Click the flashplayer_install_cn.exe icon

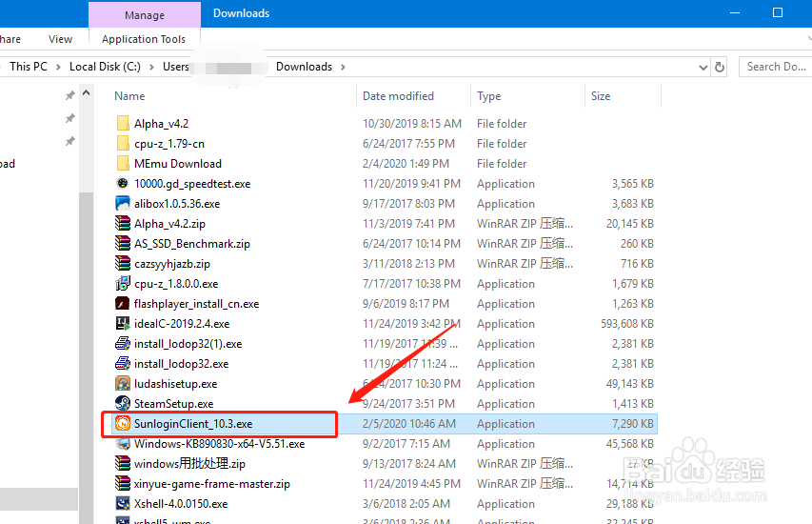coord(123,304)
